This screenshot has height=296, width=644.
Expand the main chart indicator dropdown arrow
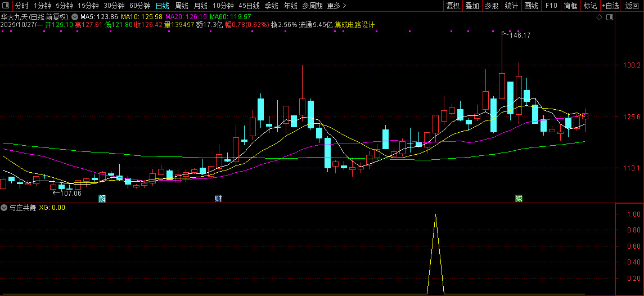pos(74,17)
